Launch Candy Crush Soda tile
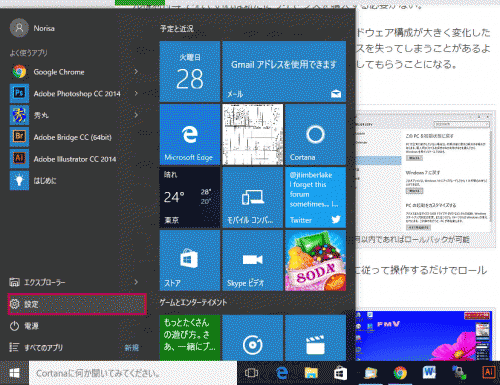500x385 pixels. click(x=315, y=260)
